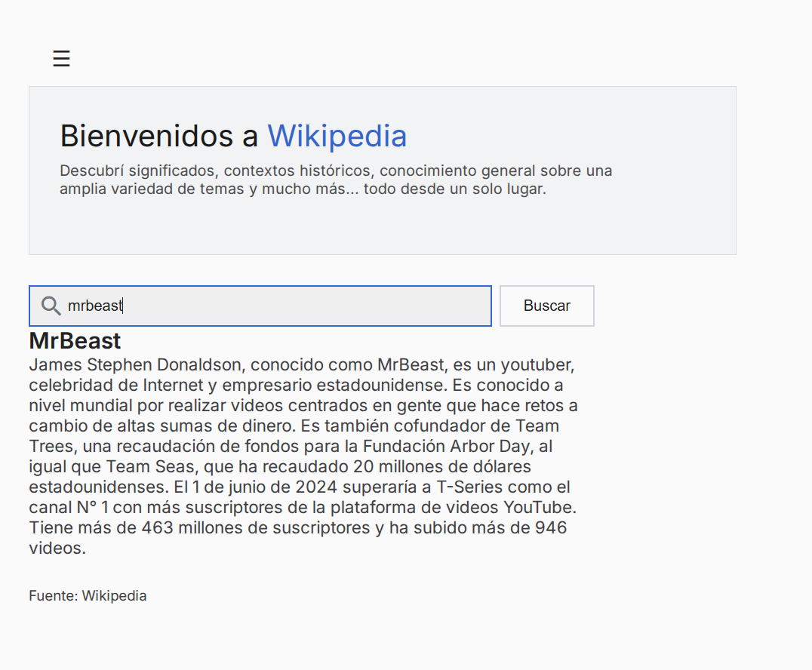The height and width of the screenshot is (670, 812).
Task: Click the Buscar search button
Action: [546, 306]
